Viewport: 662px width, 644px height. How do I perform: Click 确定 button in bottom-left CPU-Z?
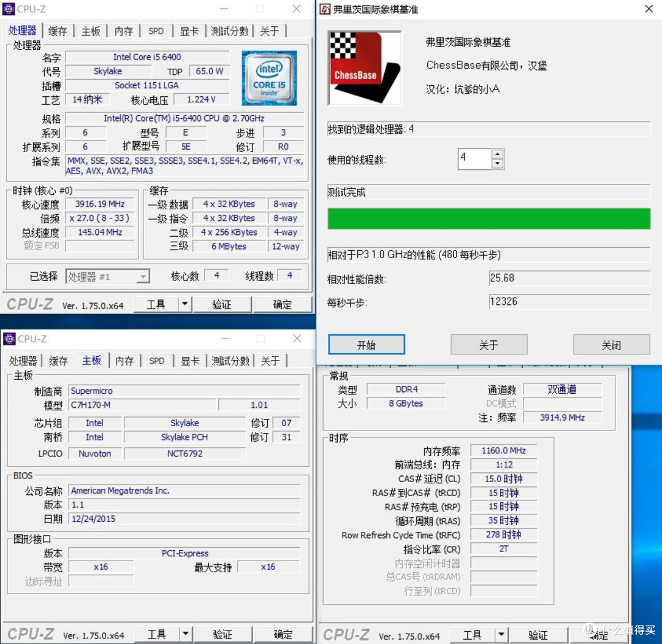point(283,634)
